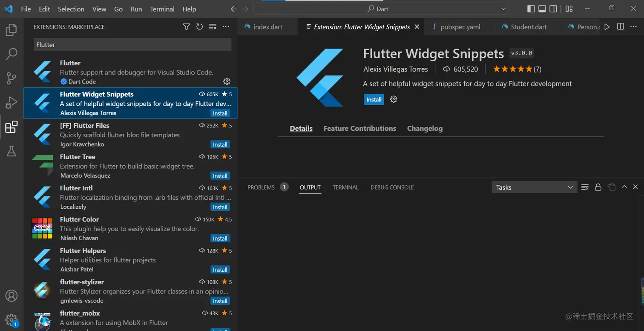The width and height of the screenshot is (644, 331).
Task: Close the bottom panel
Action: click(x=635, y=187)
